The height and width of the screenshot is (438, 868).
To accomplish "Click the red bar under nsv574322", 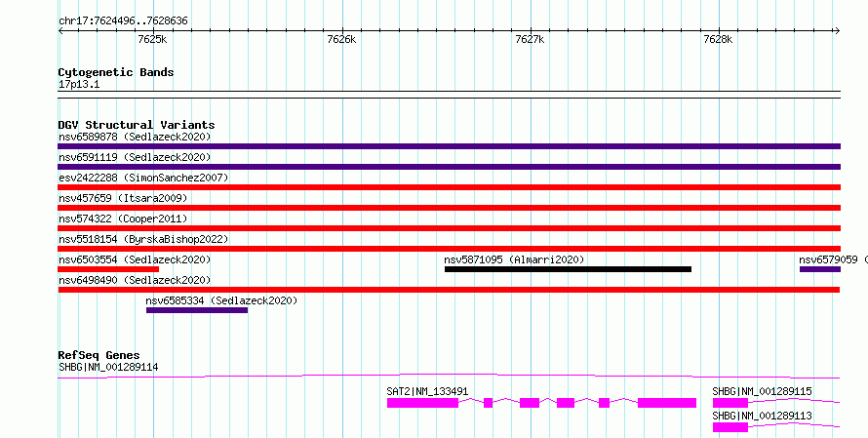I will click(449, 228).
